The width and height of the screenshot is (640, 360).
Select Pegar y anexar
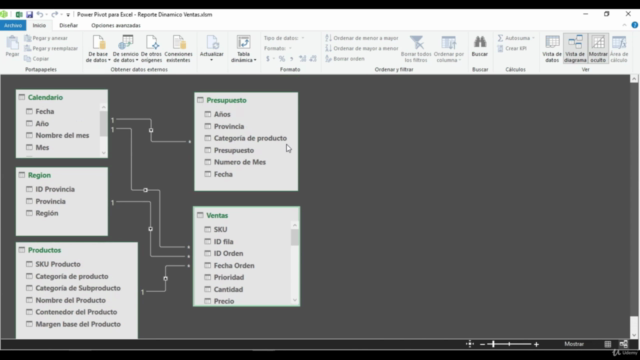coord(46,38)
